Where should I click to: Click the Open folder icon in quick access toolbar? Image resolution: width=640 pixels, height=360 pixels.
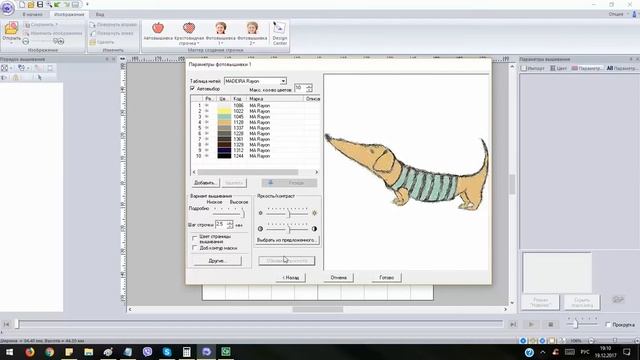point(31,4)
